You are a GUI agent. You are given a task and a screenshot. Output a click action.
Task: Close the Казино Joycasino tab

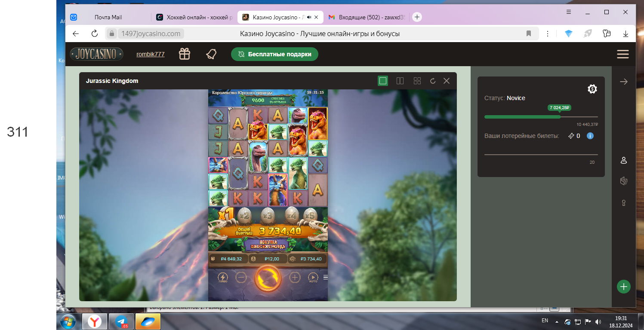tap(317, 17)
